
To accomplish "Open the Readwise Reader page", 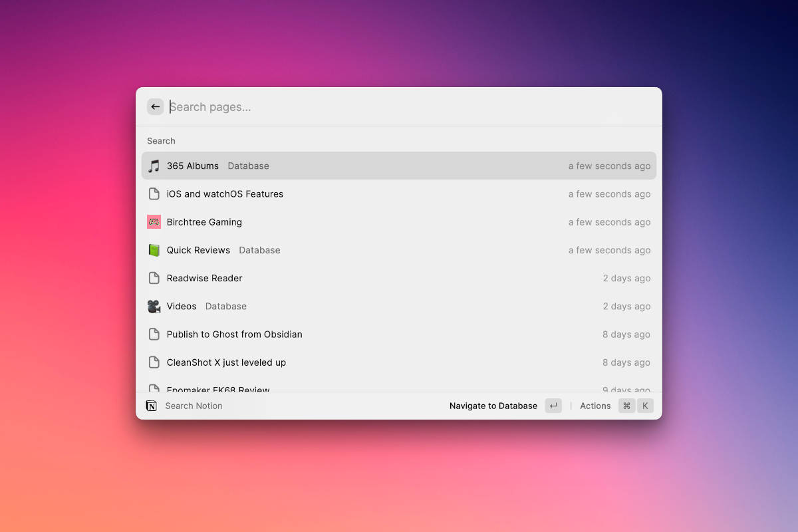I will coord(399,278).
